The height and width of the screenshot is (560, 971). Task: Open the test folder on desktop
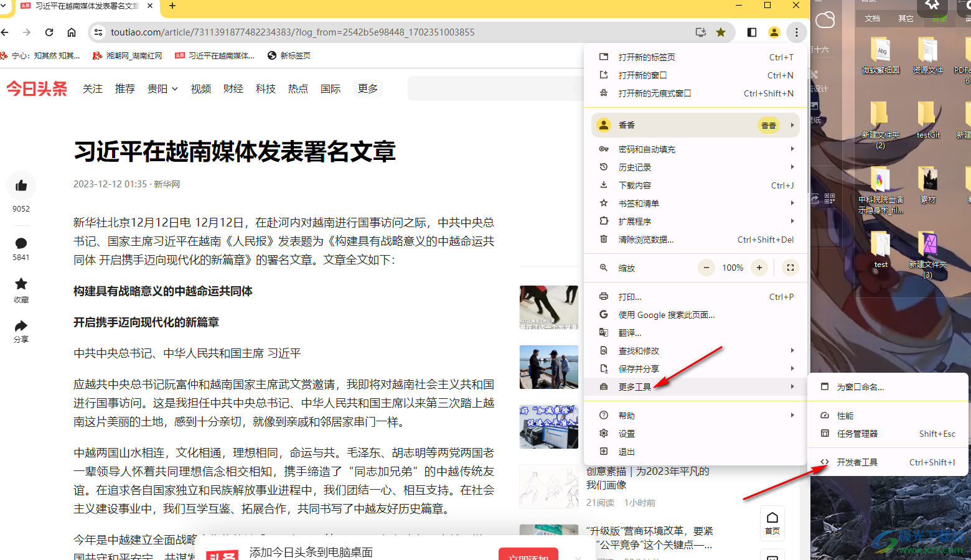click(x=881, y=249)
